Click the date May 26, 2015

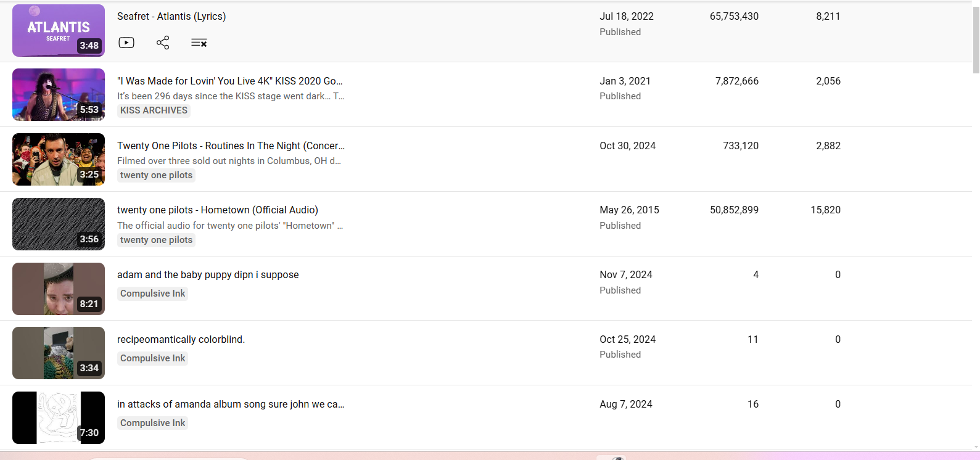point(629,210)
